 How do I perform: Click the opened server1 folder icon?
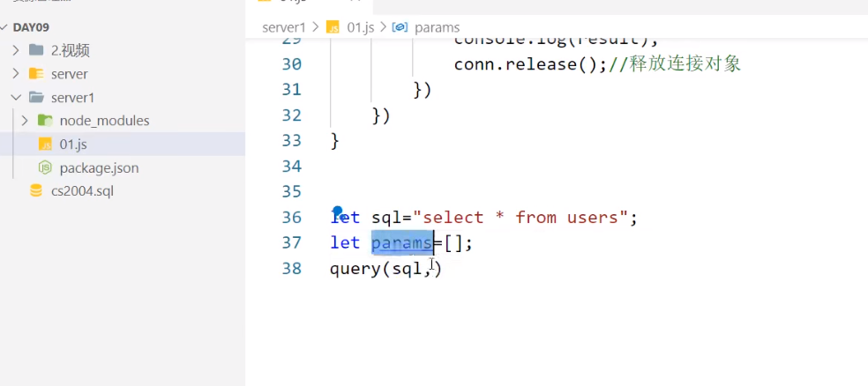pos(36,97)
